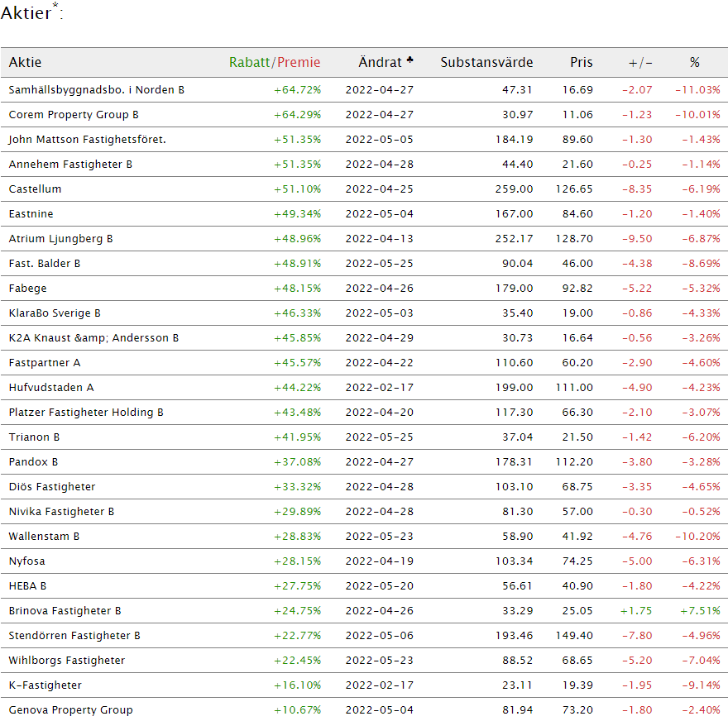Sort by Substansvärde column header

point(486,62)
